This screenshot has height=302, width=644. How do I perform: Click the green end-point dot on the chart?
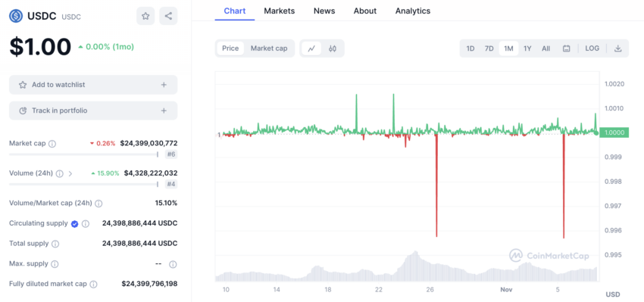596,132
